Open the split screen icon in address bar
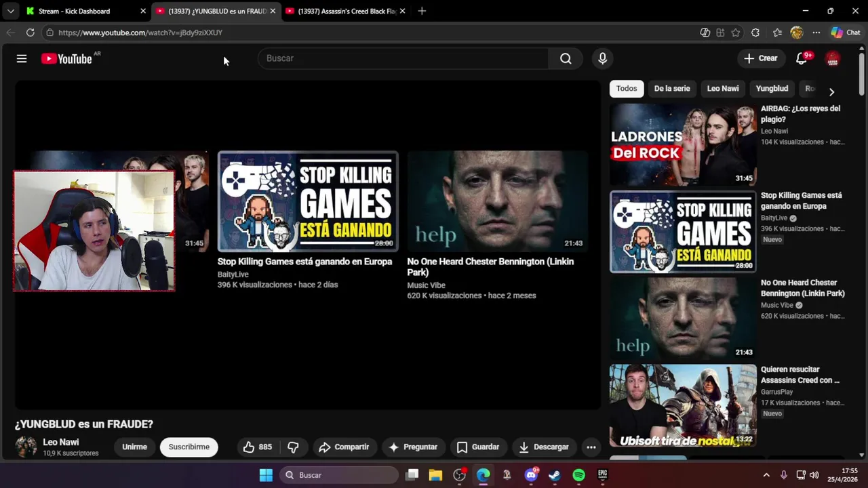Image resolution: width=868 pixels, height=488 pixels. [720, 33]
